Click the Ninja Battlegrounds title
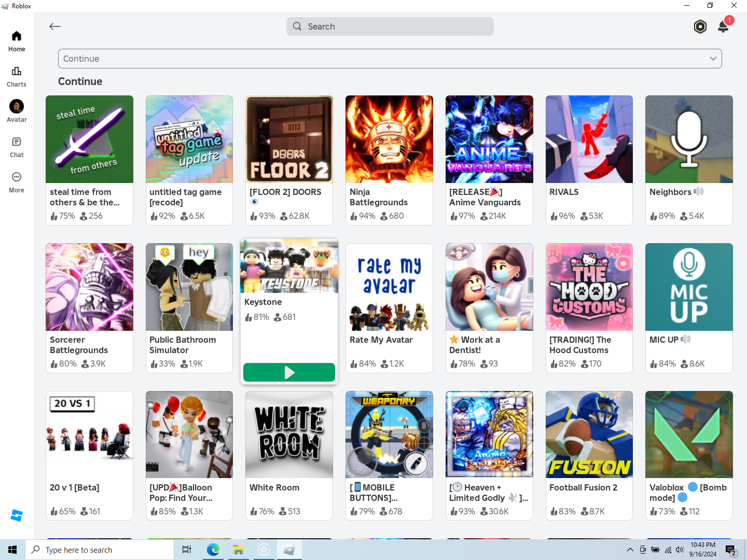The width and height of the screenshot is (747, 560). coord(379,197)
